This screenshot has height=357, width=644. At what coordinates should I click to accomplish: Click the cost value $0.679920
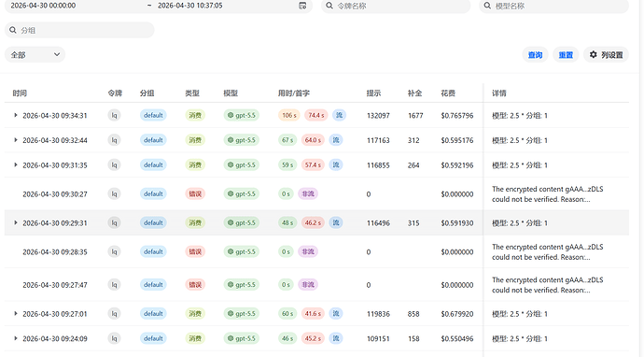click(457, 314)
